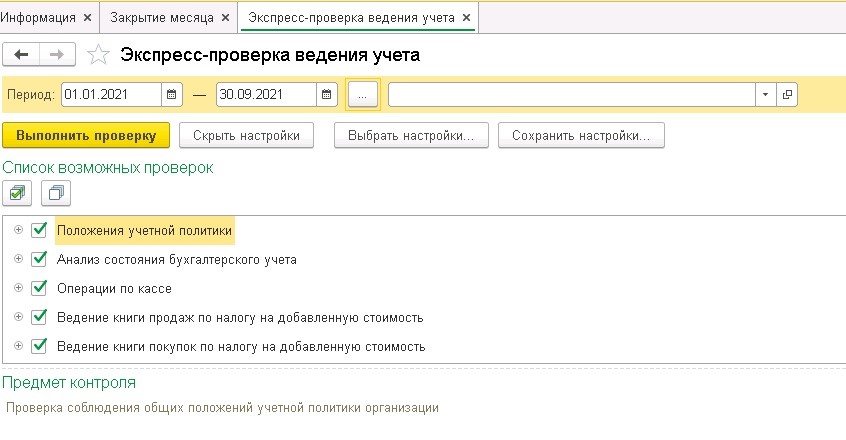
Task: Add page to favorites with star icon
Action: (x=98, y=54)
